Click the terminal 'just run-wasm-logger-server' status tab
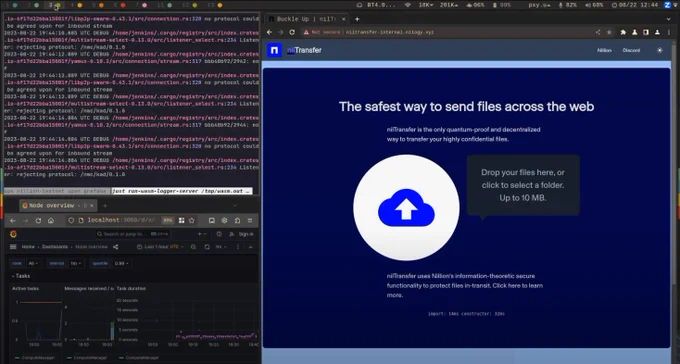The height and width of the screenshot is (364, 680). pyautogui.click(x=182, y=191)
